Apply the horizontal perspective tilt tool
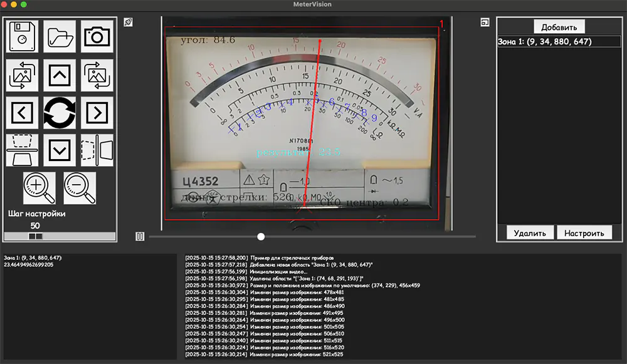 [97, 150]
